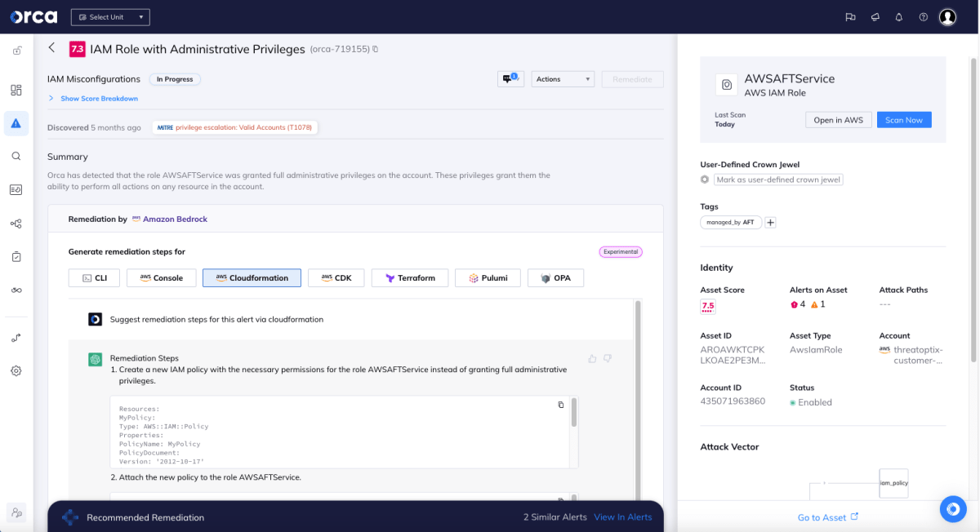The image size is (980, 532).
Task: Open the comments icon with badge
Action: (510, 78)
